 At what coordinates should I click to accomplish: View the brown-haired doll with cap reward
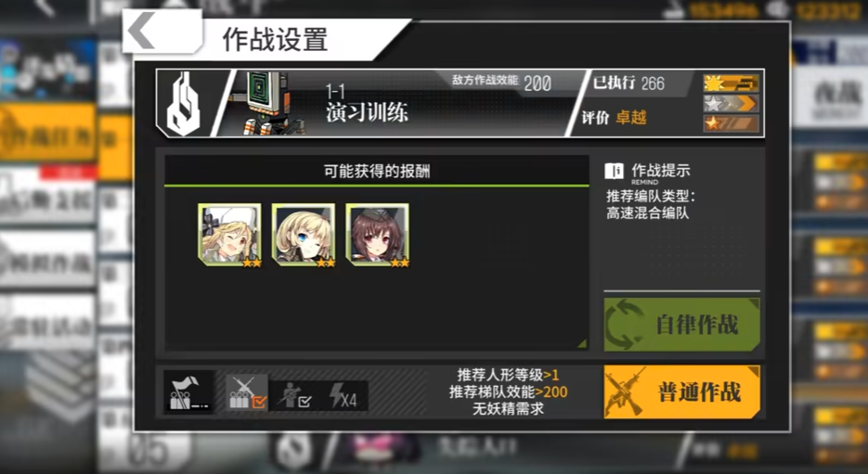tap(378, 235)
